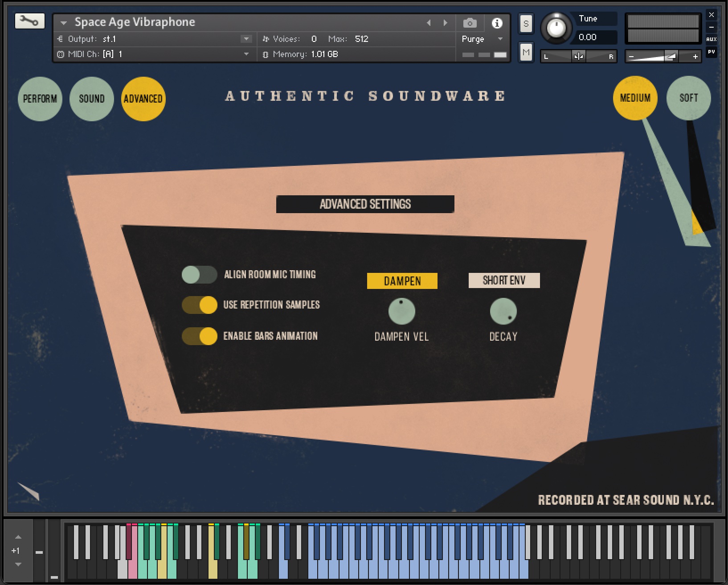Click the pink keyswitch key
The width and height of the screenshot is (728, 585).
132,569
